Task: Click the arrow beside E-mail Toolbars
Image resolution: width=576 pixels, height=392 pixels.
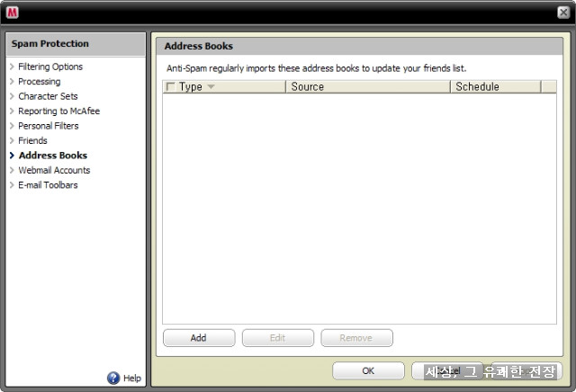Action: coord(12,185)
